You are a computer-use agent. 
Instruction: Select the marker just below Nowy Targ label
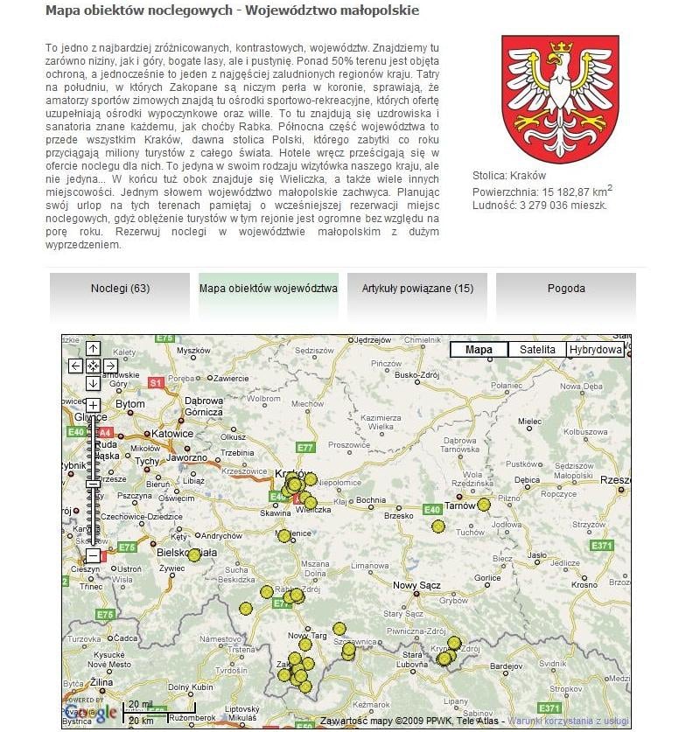point(304,645)
